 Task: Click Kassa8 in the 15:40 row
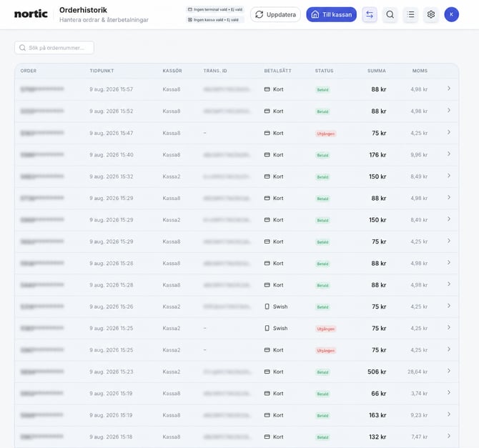[x=172, y=155]
